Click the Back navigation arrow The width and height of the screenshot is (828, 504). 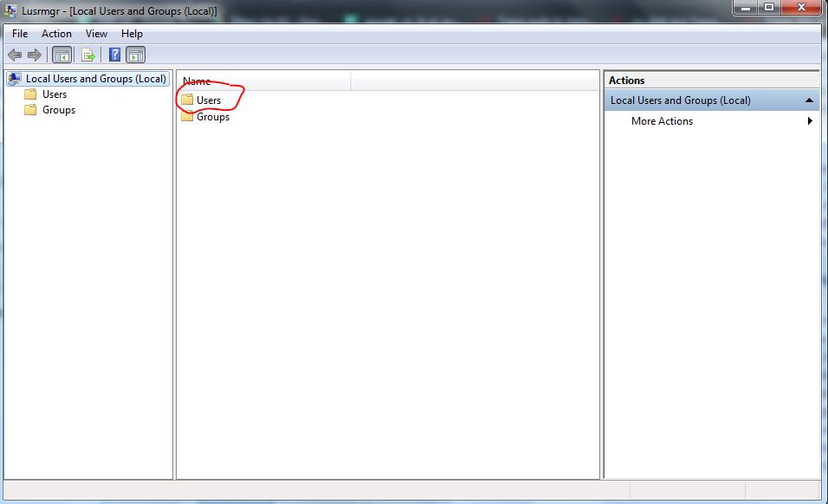[x=16, y=54]
